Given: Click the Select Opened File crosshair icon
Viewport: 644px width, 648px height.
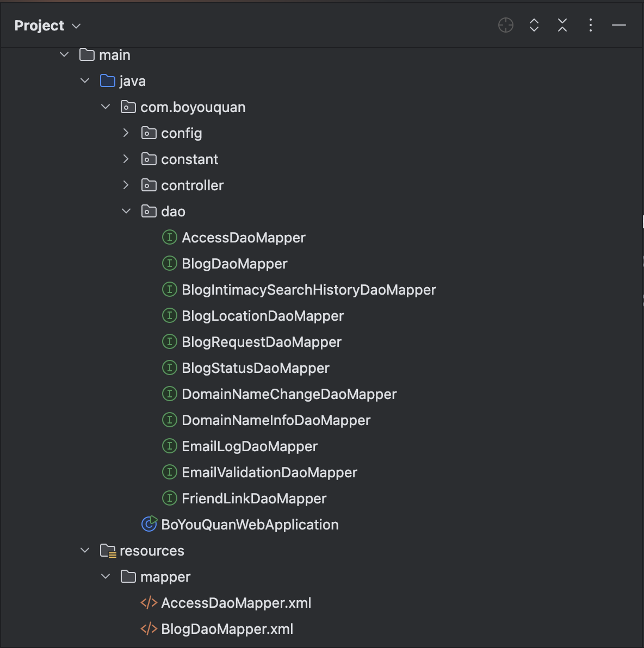Looking at the screenshot, I should (x=505, y=25).
